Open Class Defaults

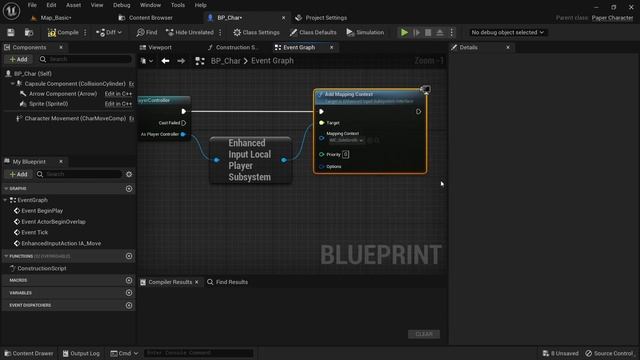(x=313, y=32)
